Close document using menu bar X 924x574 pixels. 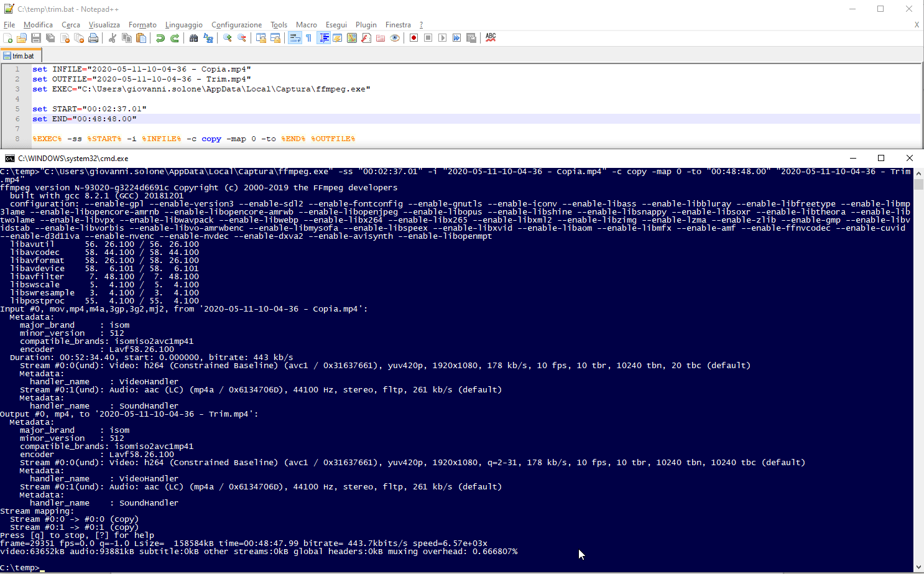pos(917,25)
